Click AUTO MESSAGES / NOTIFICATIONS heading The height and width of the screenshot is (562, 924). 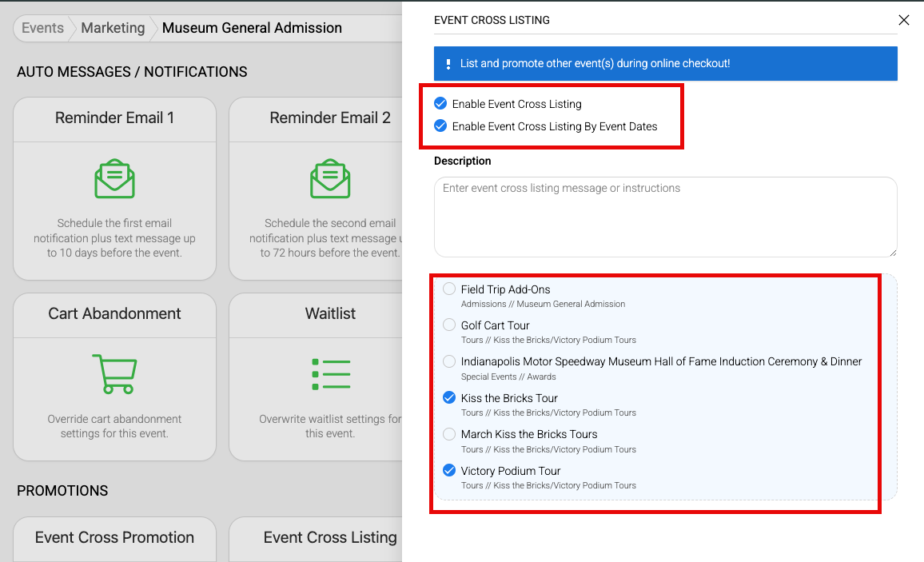(132, 72)
